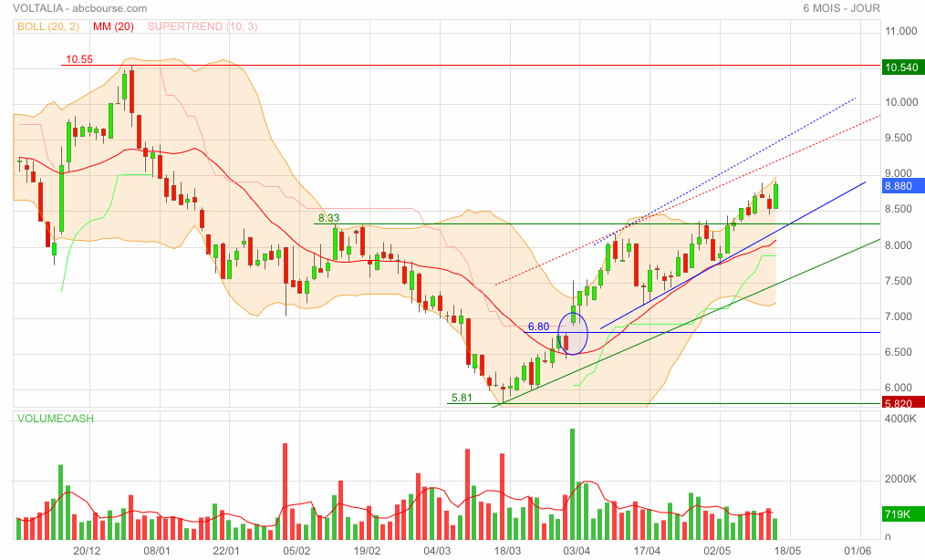Image resolution: width=925 pixels, height=560 pixels.
Task: Click the tall red volume bar near 05/02
Action: (286, 492)
